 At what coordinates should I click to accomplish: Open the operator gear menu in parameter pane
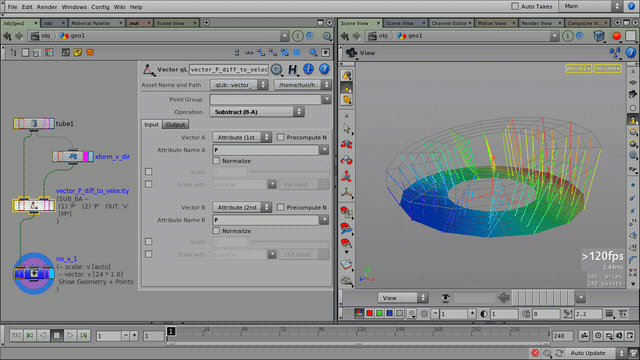276,69
